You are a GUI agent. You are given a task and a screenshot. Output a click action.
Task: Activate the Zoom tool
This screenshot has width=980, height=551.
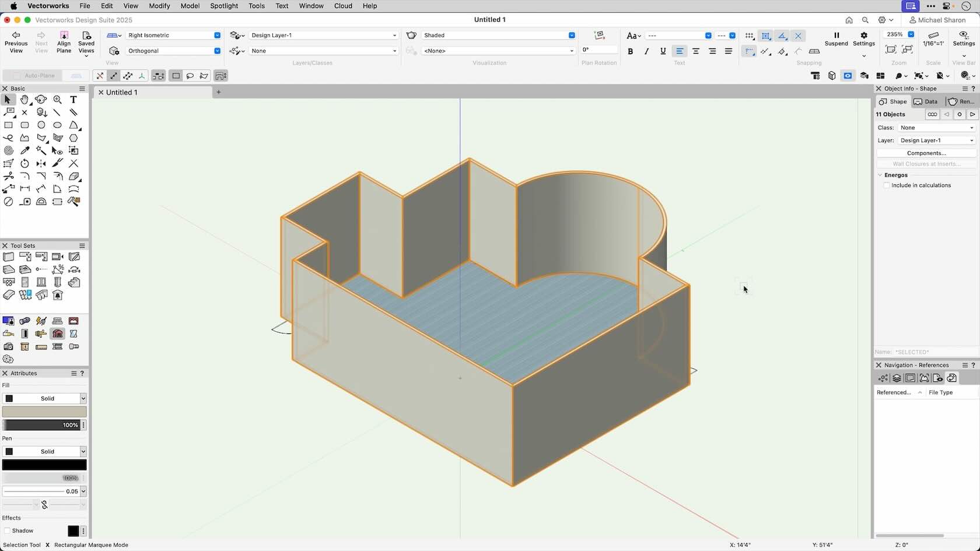(57, 100)
